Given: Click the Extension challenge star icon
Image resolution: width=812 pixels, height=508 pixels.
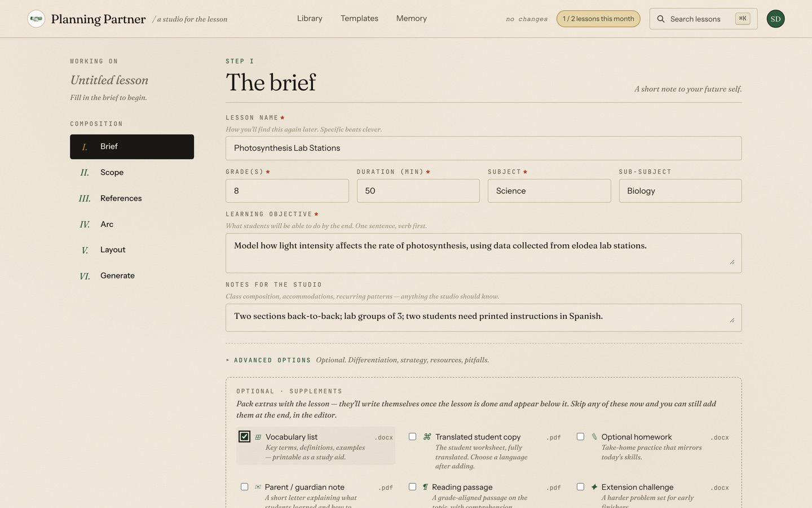Looking at the screenshot, I should tap(594, 487).
